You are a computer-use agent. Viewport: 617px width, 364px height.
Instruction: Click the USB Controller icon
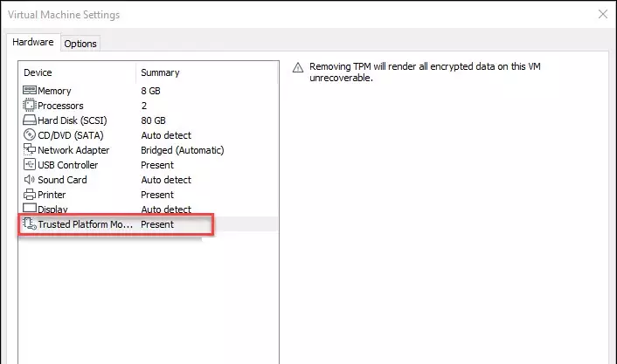30,164
